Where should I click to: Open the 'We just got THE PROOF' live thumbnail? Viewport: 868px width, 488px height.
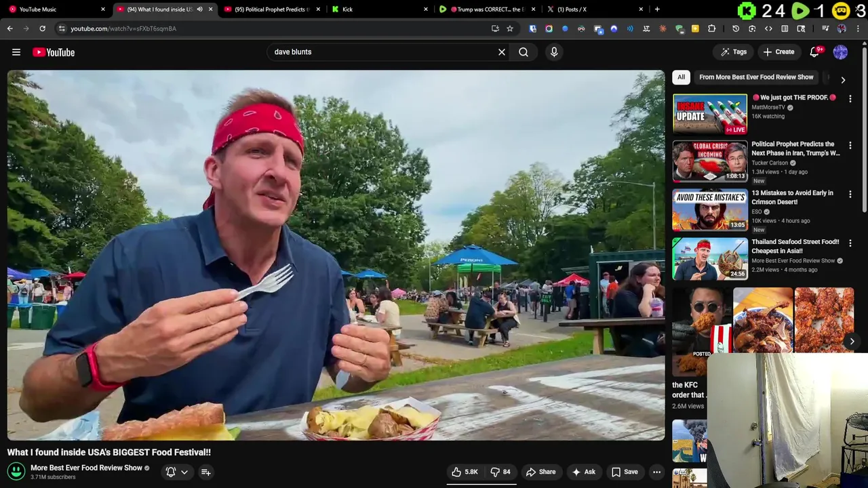[x=710, y=114]
